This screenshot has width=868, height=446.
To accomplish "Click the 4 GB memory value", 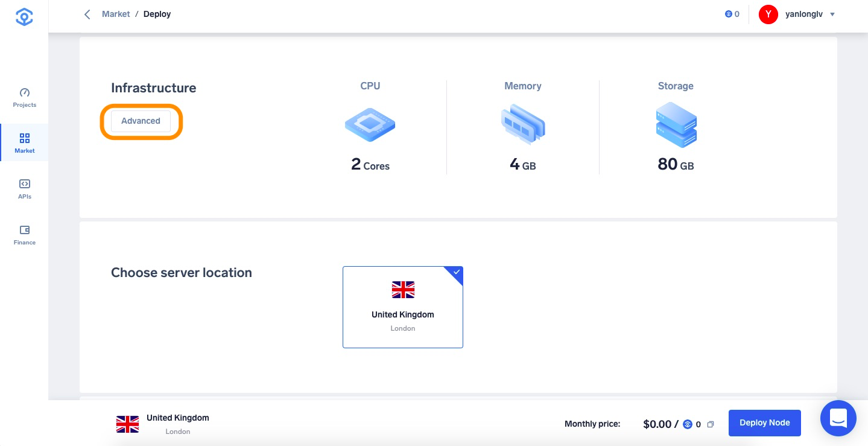I will pyautogui.click(x=523, y=165).
